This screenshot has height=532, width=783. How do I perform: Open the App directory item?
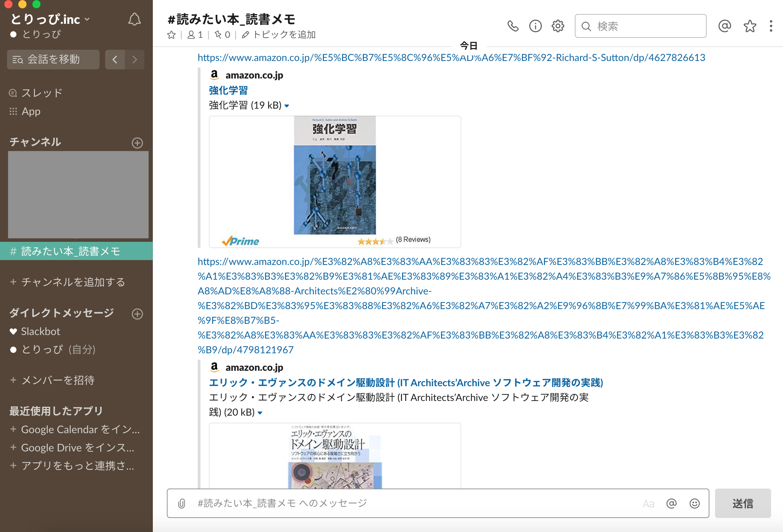click(x=25, y=111)
